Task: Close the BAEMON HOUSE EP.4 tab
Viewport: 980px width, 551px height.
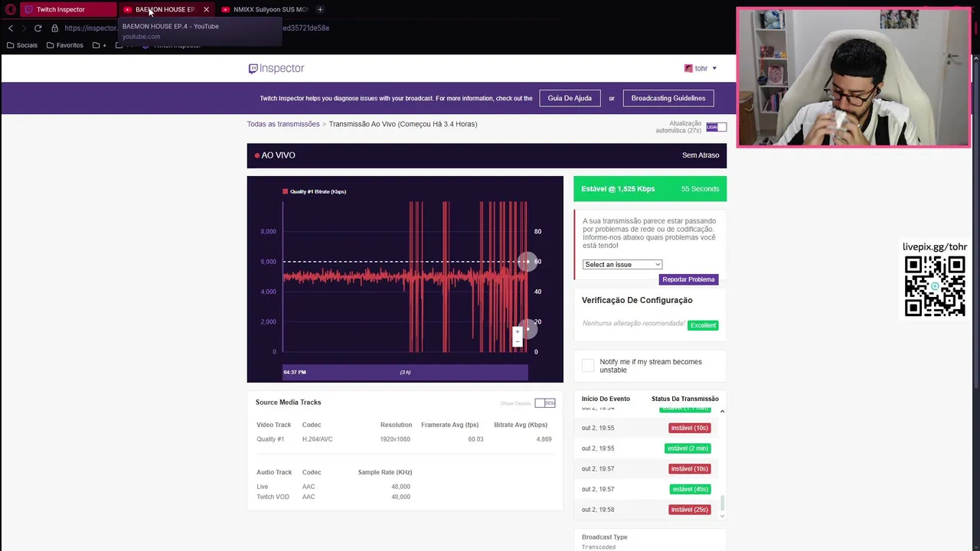Action: (x=206, y=9)
